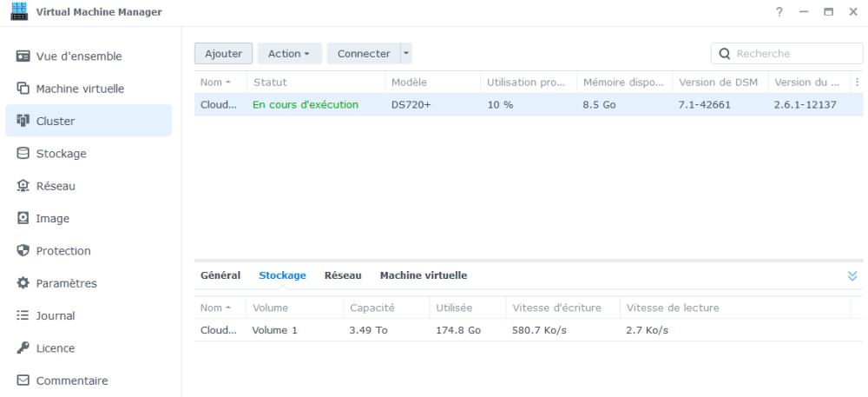Click the 2.6.1-12137 version cell
Image resolution: width=868 pixels, height=397 pixels.
(805, 104)
